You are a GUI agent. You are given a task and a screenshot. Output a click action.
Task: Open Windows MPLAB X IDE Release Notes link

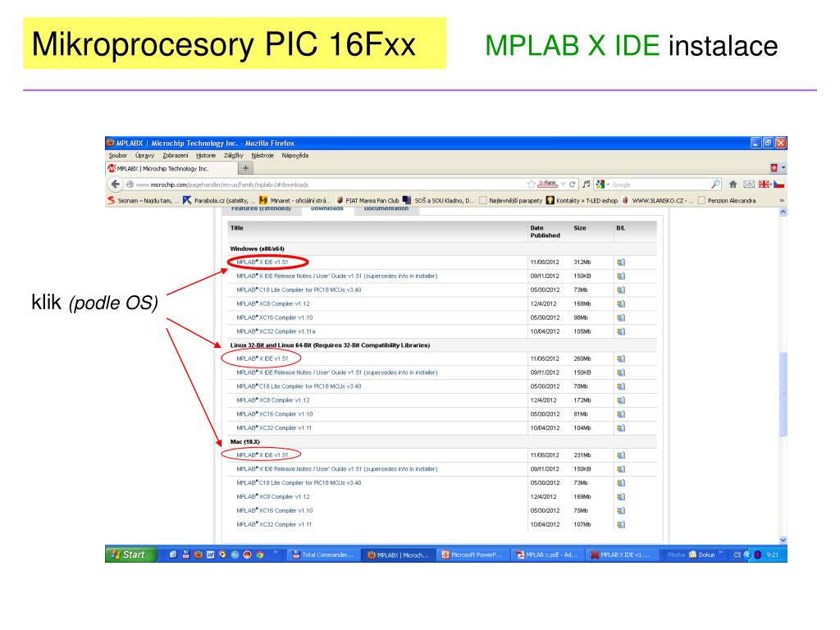coord(337,276)
